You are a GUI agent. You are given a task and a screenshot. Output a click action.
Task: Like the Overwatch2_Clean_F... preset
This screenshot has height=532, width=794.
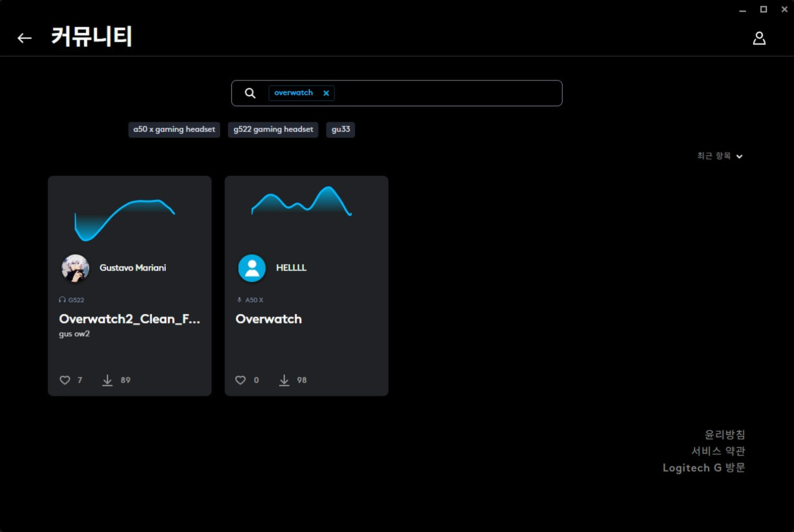click(65, 380)
